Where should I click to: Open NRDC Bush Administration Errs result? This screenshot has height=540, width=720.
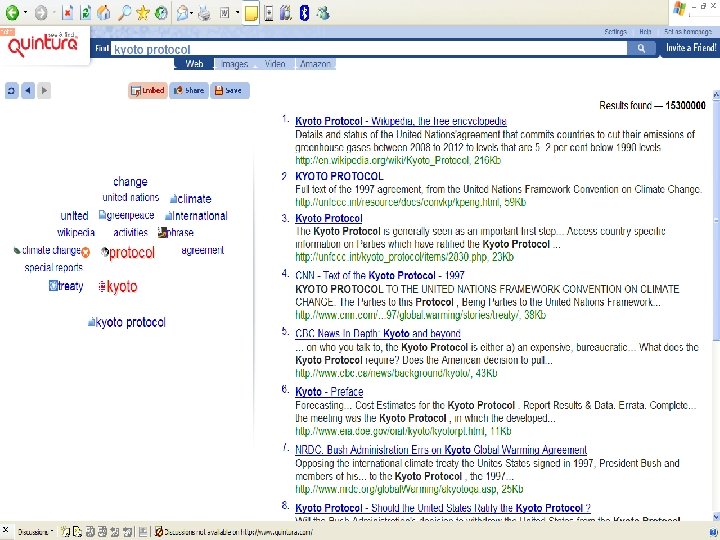coord(441,450)
